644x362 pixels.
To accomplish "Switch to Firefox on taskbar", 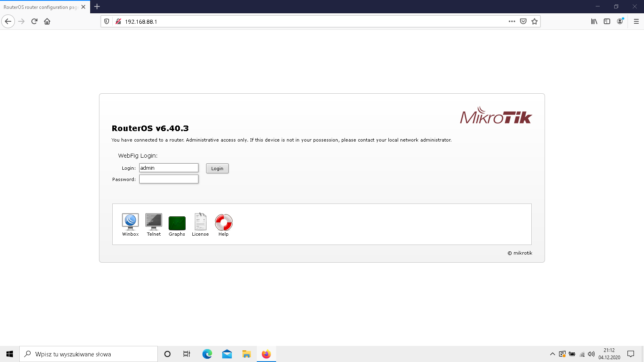I will pos(266,354).
